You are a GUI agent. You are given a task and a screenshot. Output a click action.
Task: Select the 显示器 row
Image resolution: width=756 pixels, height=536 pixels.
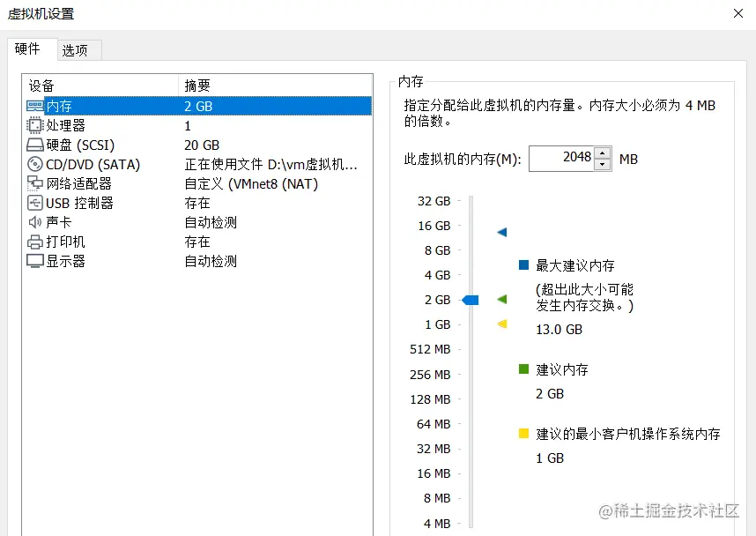tap(198, 261)
